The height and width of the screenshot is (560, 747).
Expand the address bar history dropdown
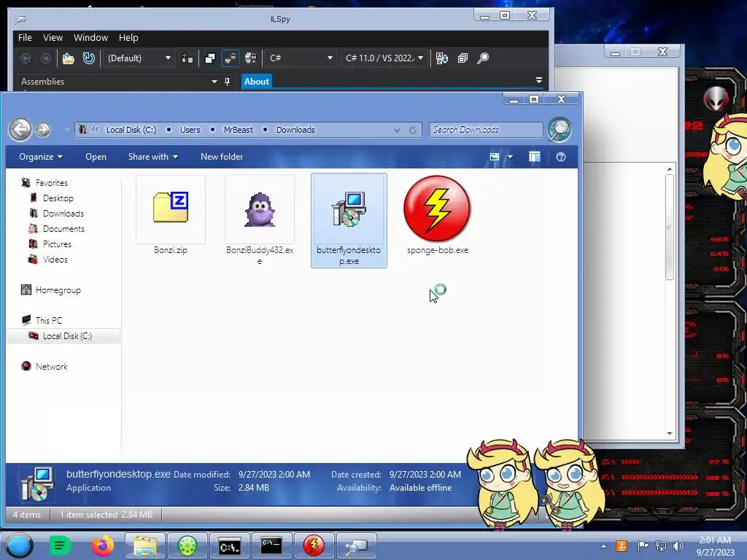(x=397, y=130)
